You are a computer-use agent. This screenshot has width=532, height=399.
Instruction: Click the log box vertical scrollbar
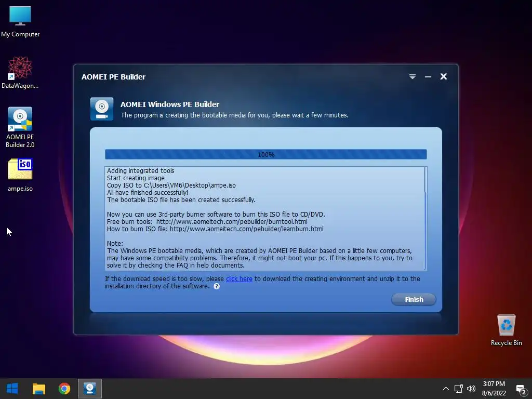click(x=425, y=219)
